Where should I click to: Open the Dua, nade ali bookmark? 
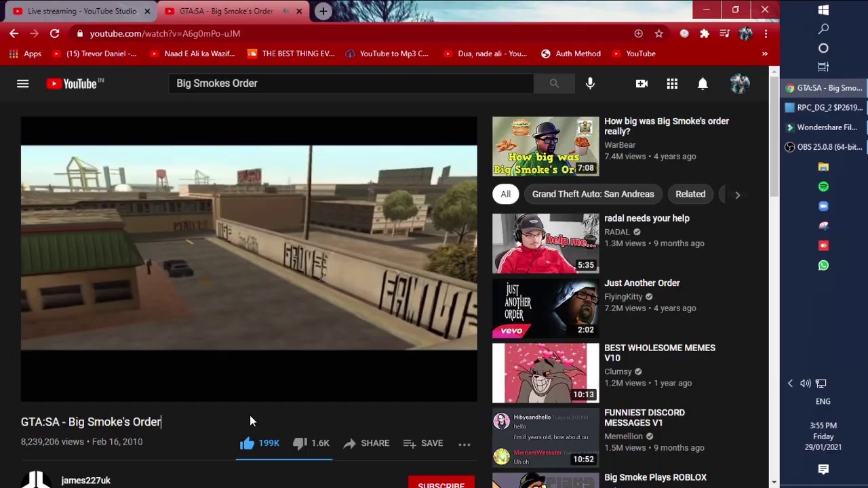click(485, 54)
